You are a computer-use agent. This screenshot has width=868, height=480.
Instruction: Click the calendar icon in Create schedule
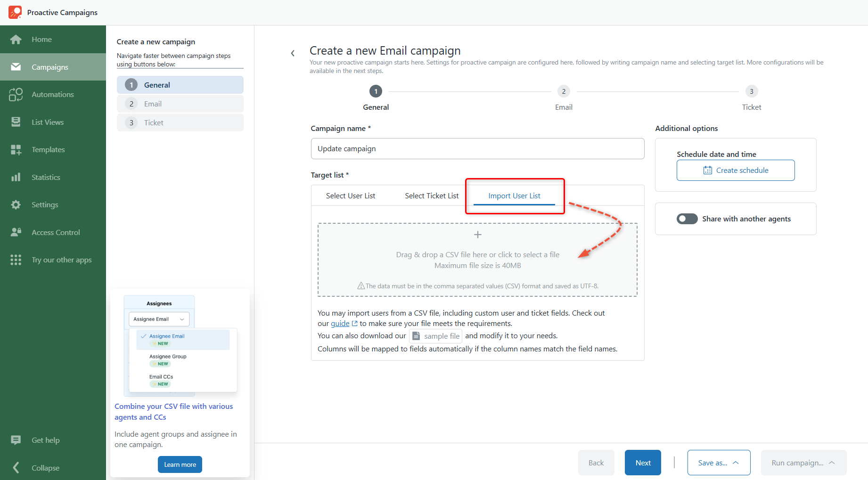pos(708,171)
